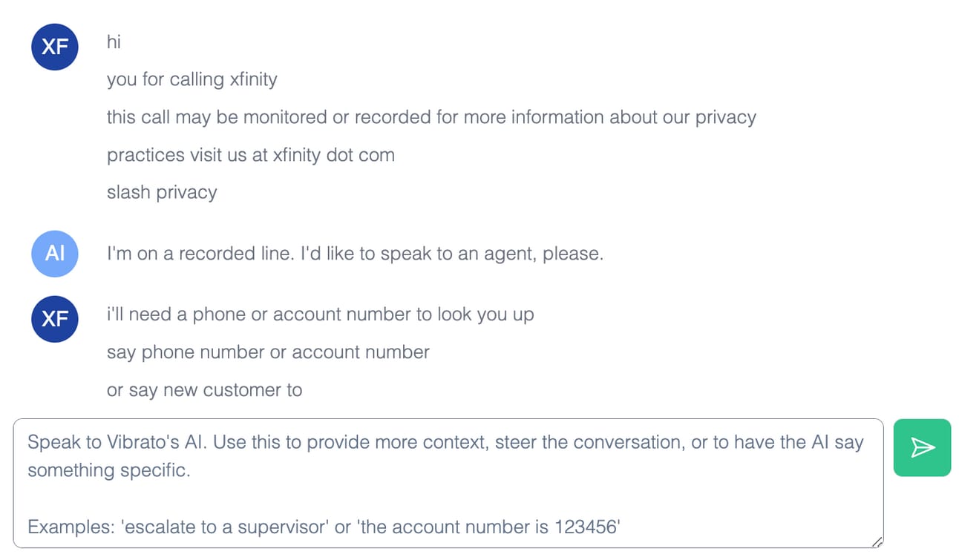Click the XF avatar beside 'i'll need a phone'

(x=55, y=319)
